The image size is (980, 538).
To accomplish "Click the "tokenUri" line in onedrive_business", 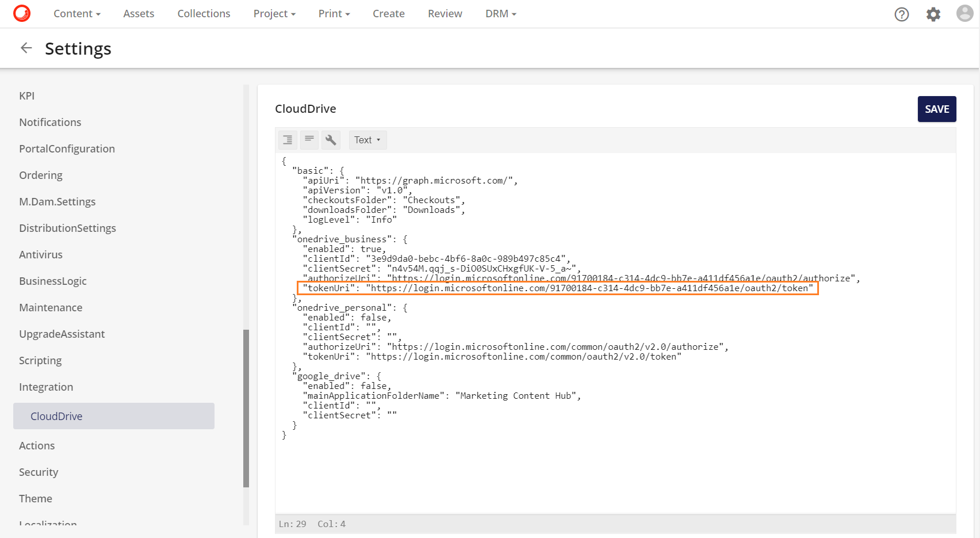I will pos(558,288).
